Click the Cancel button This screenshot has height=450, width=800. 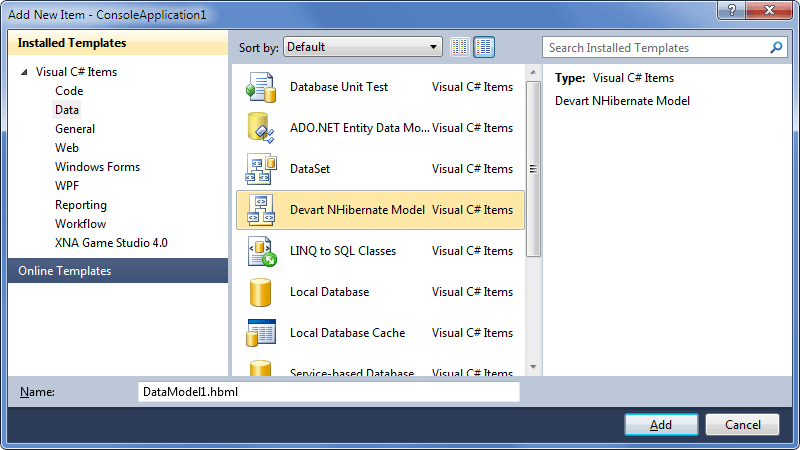click(x=742, y=424)
